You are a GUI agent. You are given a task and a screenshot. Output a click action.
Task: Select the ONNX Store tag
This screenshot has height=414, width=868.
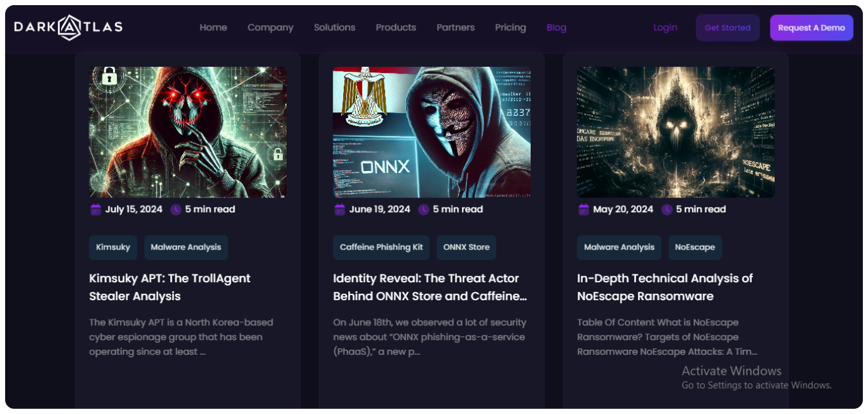(466, 248)
